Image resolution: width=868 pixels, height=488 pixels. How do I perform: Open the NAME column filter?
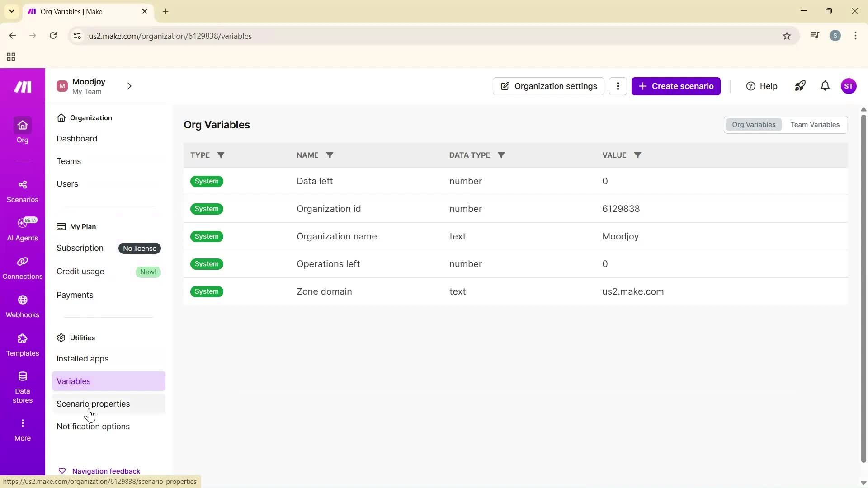click(x=330, y=155)
